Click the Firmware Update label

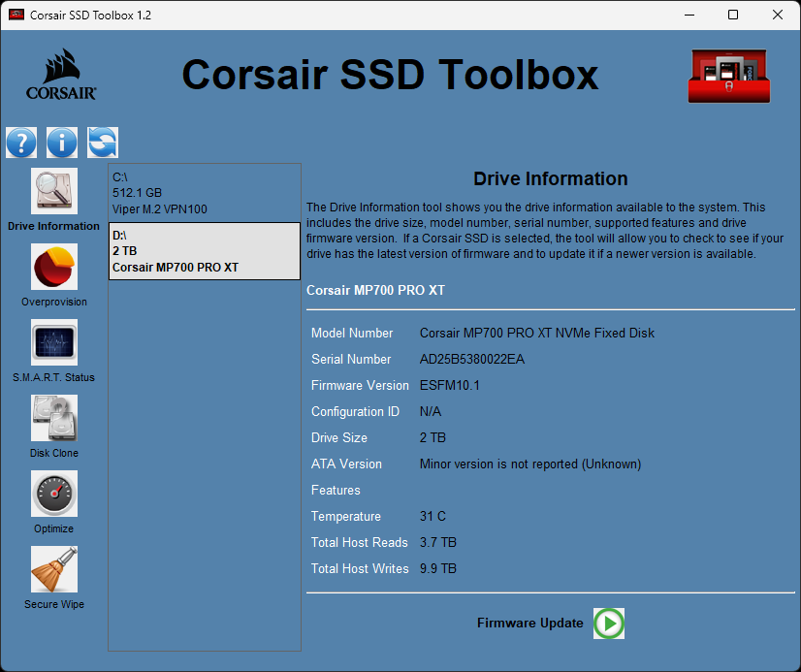(x=529, y=624)
